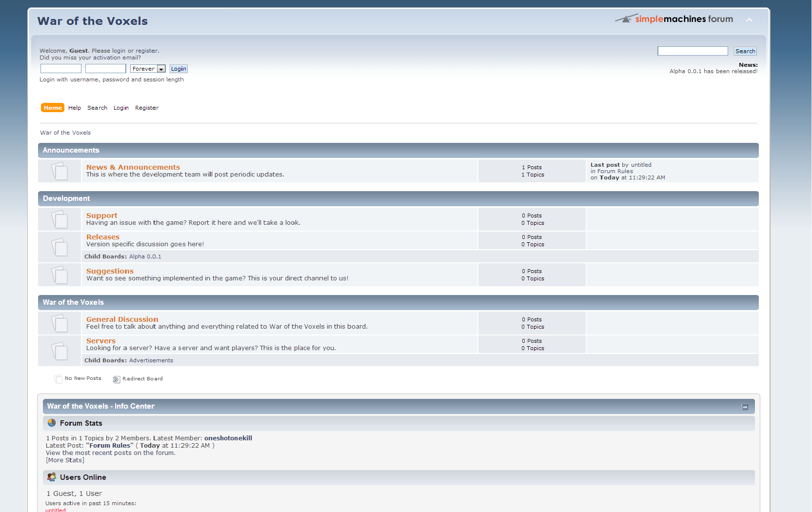Open the Servers board
This screenshot has height=512, width=812.
click(x=100, y=341)
